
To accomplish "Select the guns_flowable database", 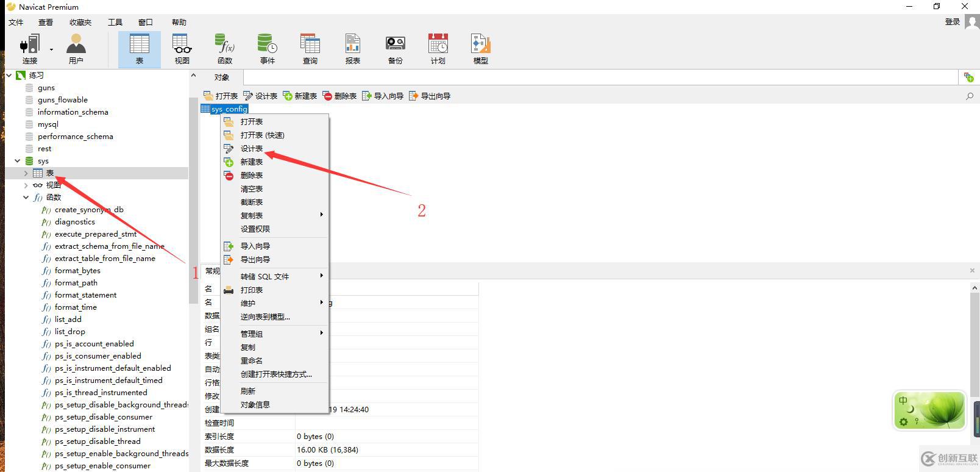I will click(x=62, y=100).
